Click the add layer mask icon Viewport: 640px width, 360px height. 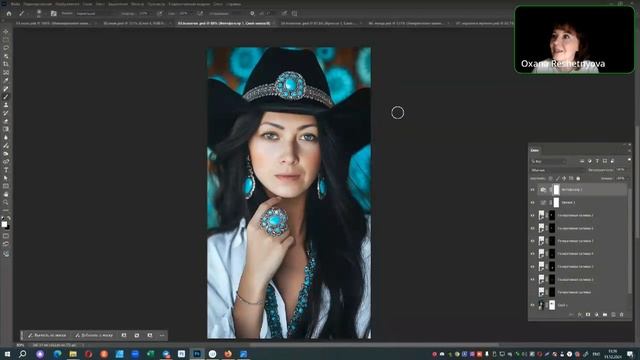[588, 315]
